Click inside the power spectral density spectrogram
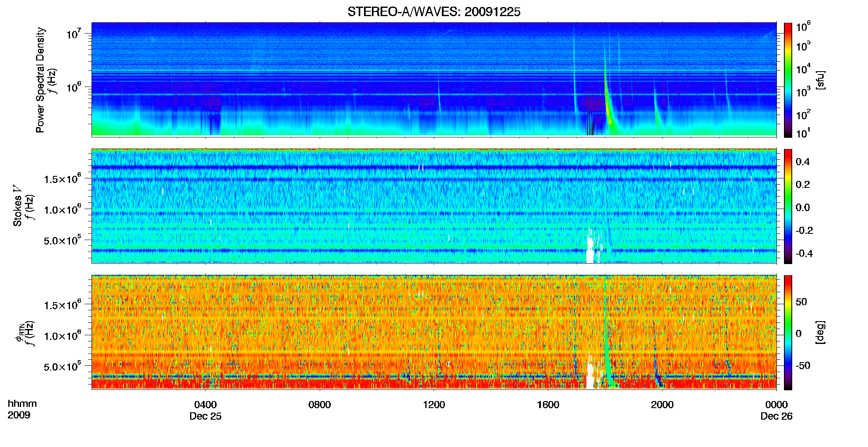Screen dimensions: 868x447 tap(434, 79)
